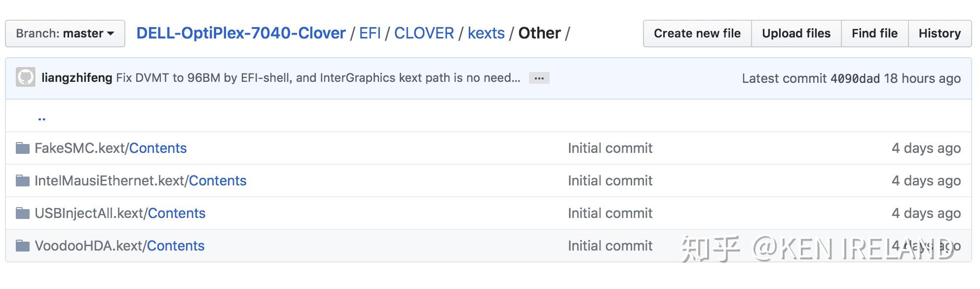Image resolution: width=980 pixels, height=289 pixels.
Task: Navigate to the EFI breadcrumb folder
Action: 370,33
